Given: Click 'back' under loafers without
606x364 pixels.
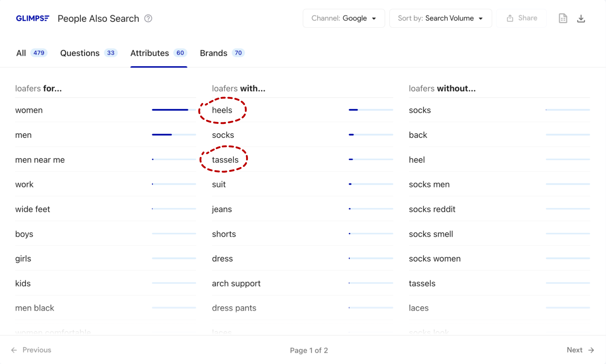Looking at the screenshot, I should (418, 135).
